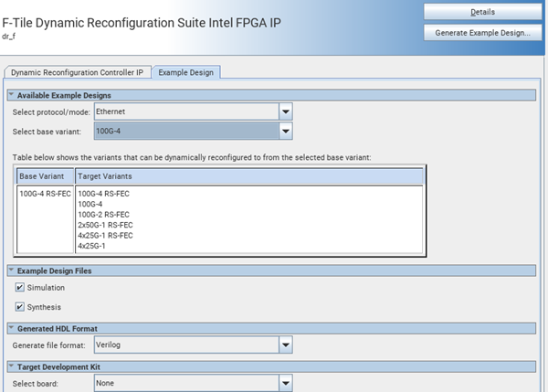Open the Generate file format dropdown arrow
This screenshot has width=548, height=392.
(x=286, y=344)
